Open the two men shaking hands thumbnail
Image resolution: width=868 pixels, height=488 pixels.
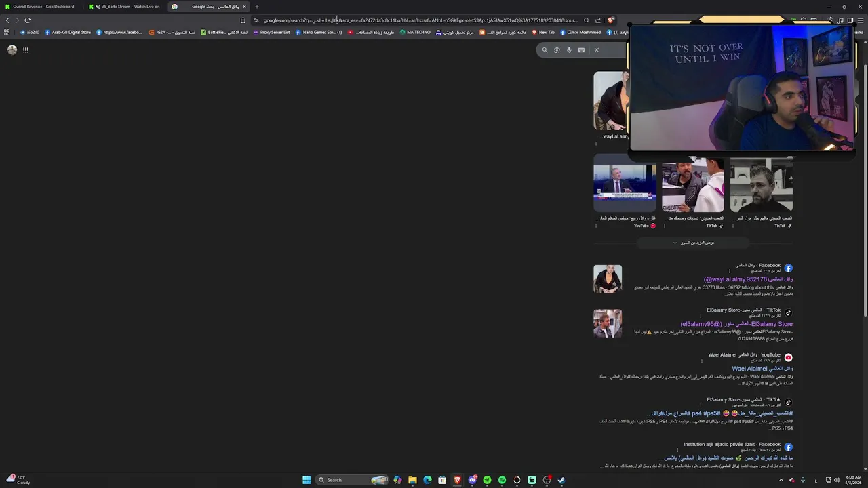[693, 184]
